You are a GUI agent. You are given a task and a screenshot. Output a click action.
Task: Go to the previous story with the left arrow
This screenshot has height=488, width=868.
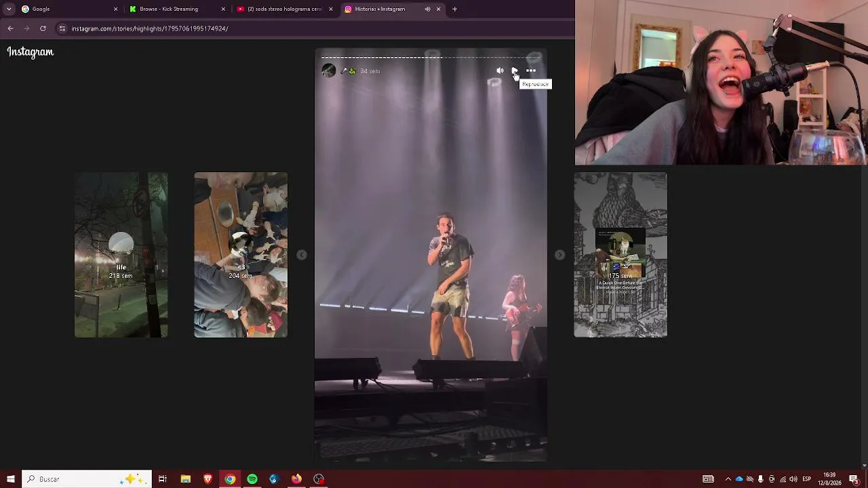click(x=302, y=255)
